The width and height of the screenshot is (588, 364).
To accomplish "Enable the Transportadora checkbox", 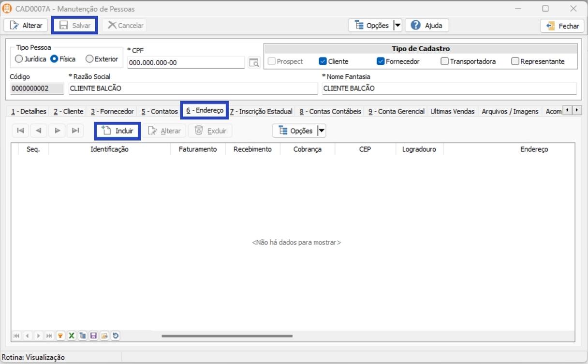I will pos(444,61).
